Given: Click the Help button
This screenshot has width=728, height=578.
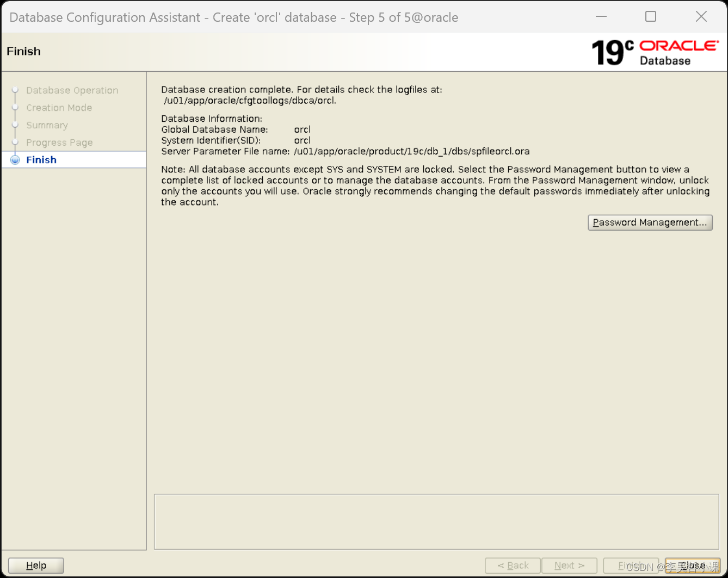Looking at the screenshot, I should click(36, 565).
